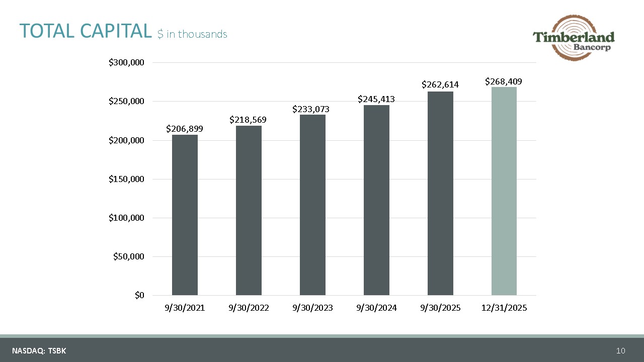The image size is (644, 362).
Task: Click the Timberland Bancorp logo
Action: point(574,38)
